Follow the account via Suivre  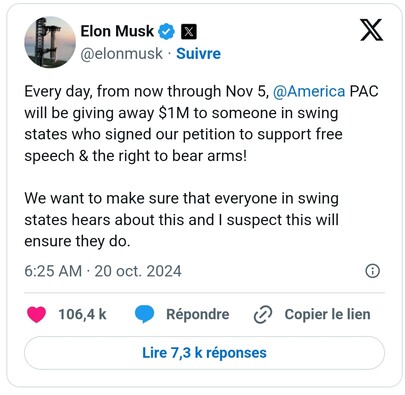[x=198, y=54]
